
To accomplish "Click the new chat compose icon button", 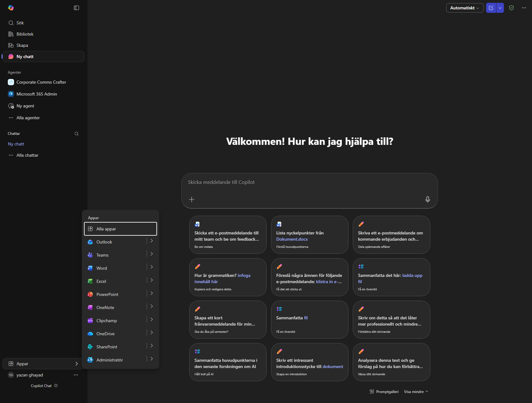I will coord(491,8).
